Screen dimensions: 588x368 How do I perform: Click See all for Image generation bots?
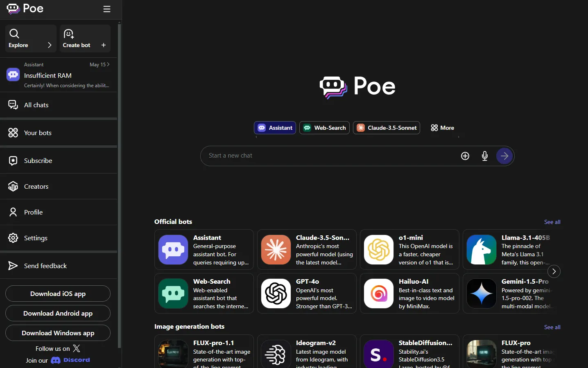(x=552, y=327)
